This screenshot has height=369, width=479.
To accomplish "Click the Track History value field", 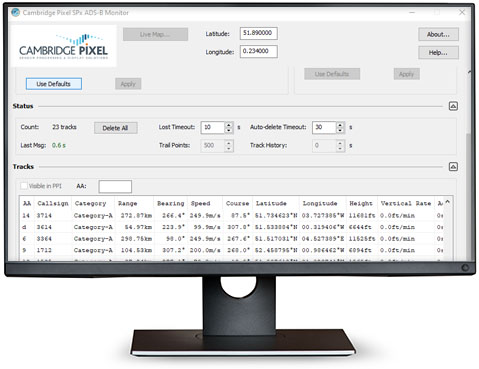I will [324, 146].
